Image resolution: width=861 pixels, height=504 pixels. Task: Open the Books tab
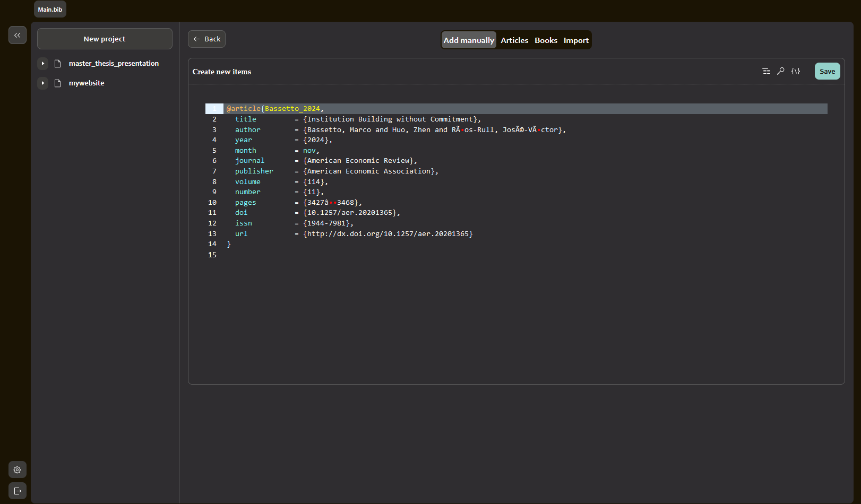(x=546, y=40)
